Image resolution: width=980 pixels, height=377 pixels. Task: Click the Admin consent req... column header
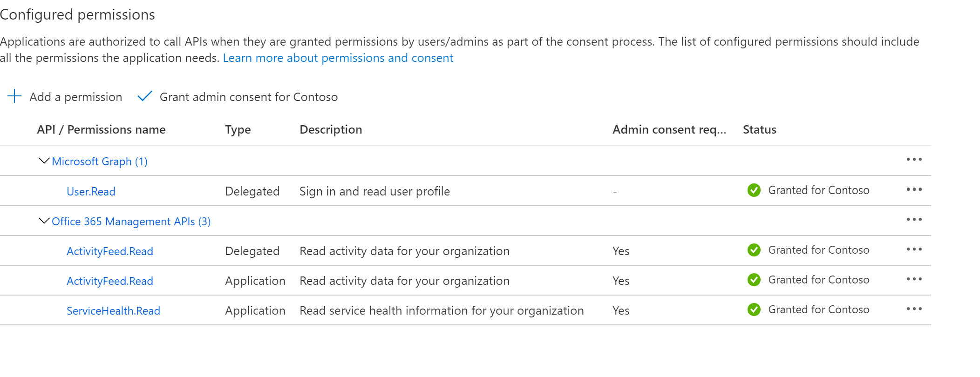[669, 130]
